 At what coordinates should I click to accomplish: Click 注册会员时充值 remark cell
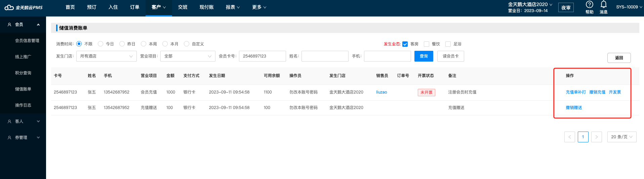tap(462, 92)
